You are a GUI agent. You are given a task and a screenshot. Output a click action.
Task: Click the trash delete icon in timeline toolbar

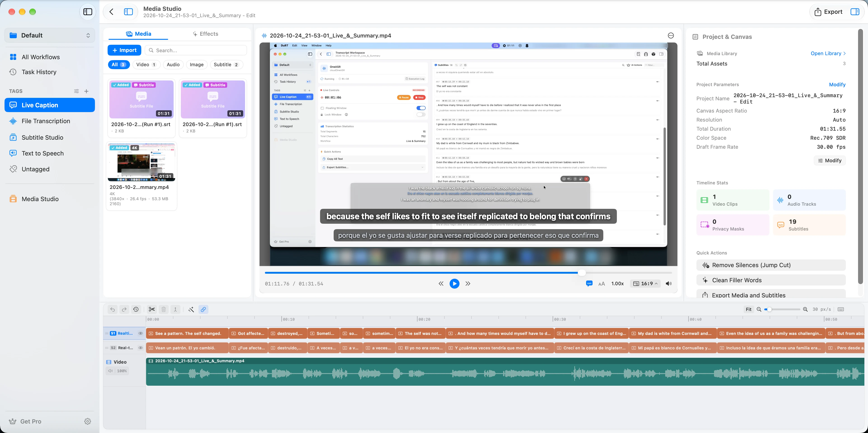[x=164, y=309]
